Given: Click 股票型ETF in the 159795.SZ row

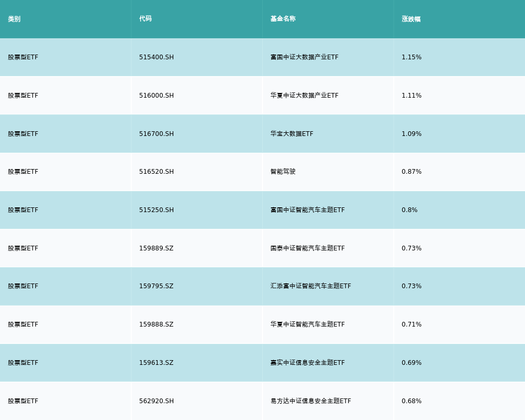Looking at the screenshot, I should [23, 286].
